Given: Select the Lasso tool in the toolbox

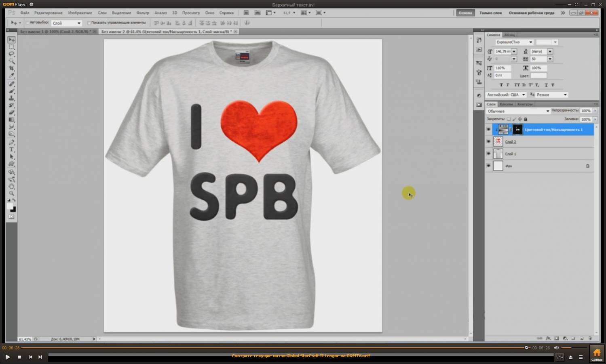Looking at the screenshot, I should (12, 54).
